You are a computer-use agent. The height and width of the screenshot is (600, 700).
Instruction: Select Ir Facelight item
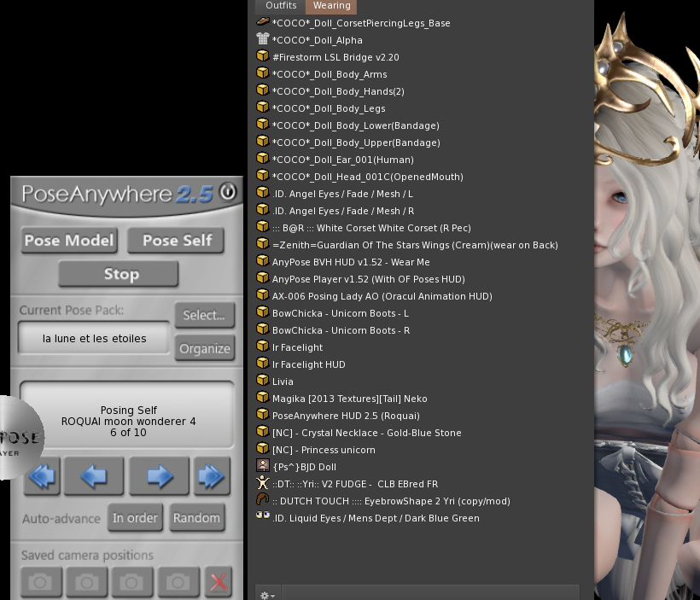click(297, 347)
